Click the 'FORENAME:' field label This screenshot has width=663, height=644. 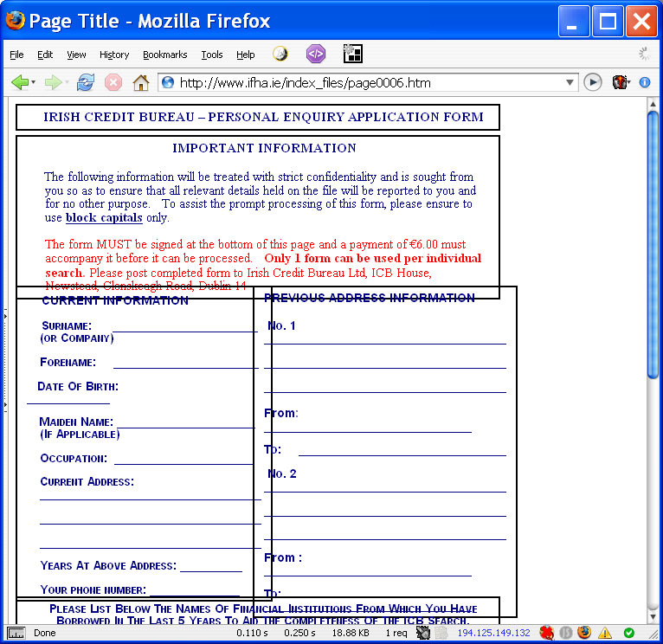click(x=68, y=363)
